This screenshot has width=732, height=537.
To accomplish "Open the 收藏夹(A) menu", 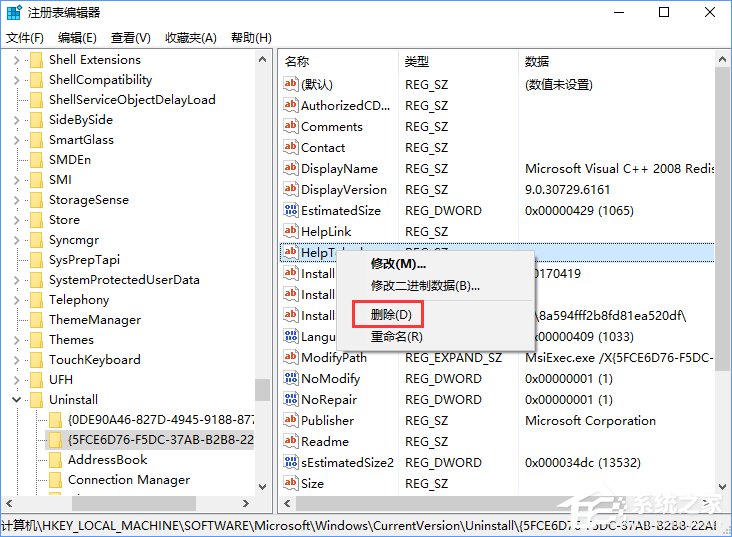I will click(191, 37).
